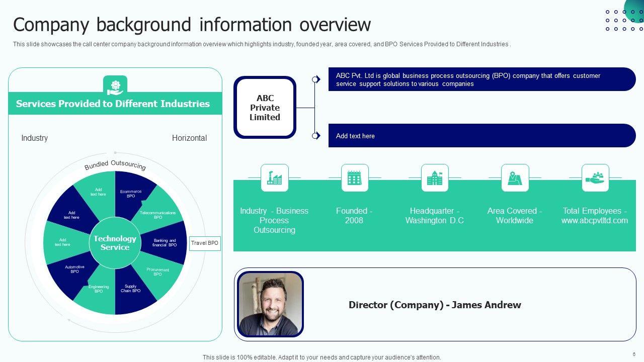
Task: Click the headquarter building icon
Action: [435, 178]
